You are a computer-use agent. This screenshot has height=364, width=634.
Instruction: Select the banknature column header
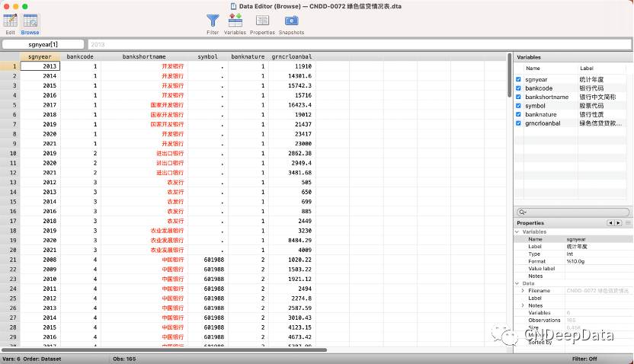pyautogui.click(x=248, y=56)
